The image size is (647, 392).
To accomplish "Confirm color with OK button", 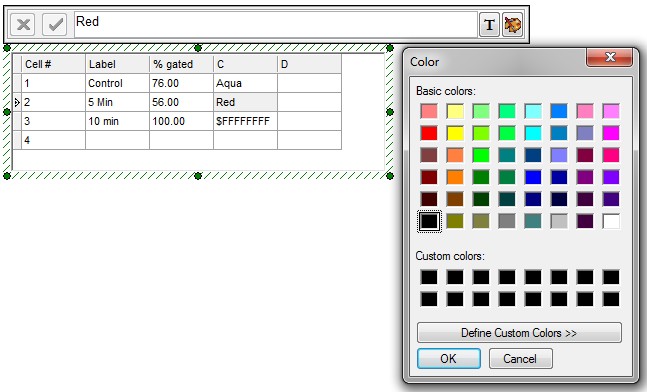I will 449,359.
